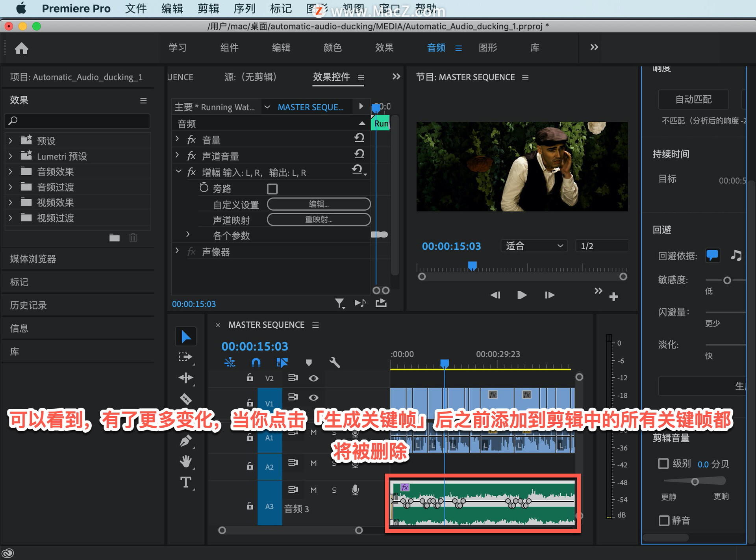
Task: Collapse the Amplify effect
Action: [178, 171]
